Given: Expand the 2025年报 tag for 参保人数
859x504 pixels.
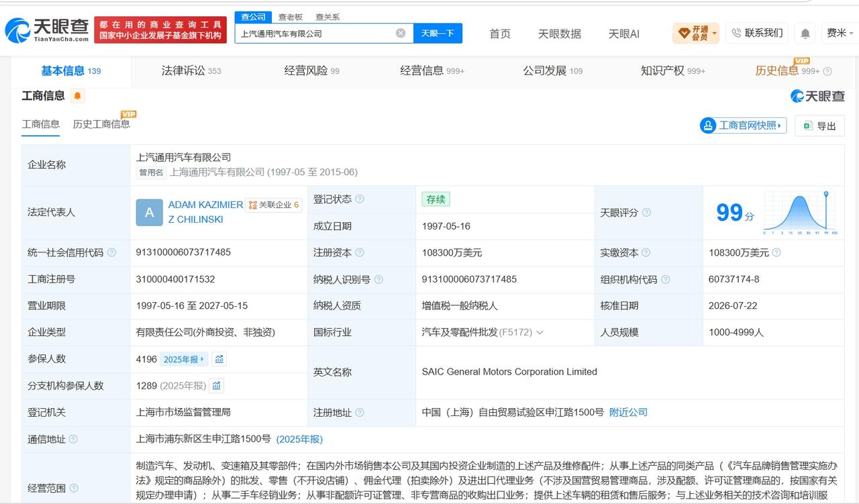Looking at the screenshot, I should pos(184,359).
